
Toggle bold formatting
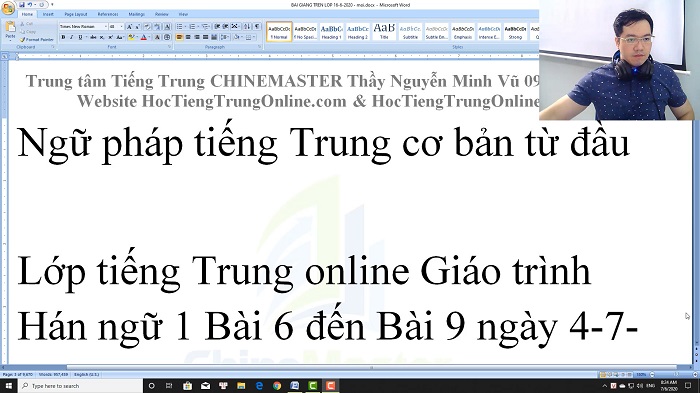63,37
